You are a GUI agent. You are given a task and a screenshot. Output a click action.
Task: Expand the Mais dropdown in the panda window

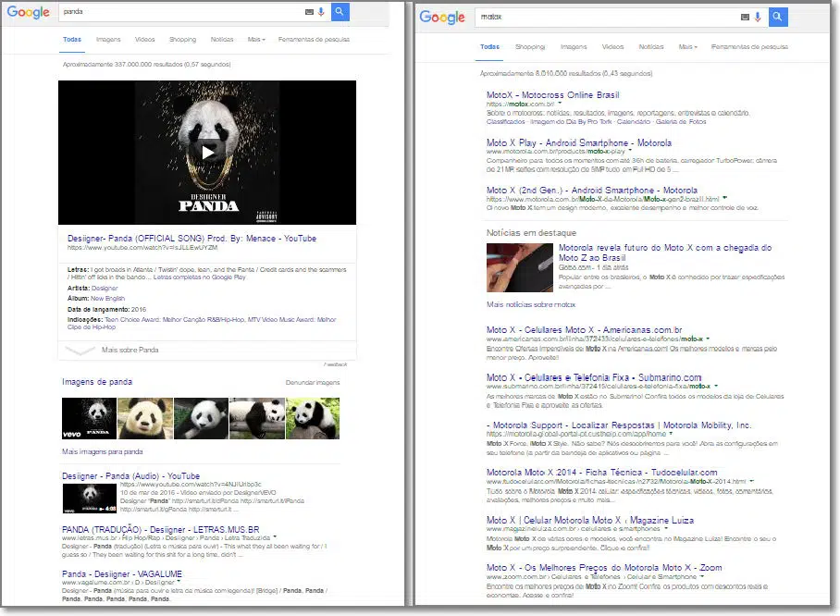pos(256,39)
